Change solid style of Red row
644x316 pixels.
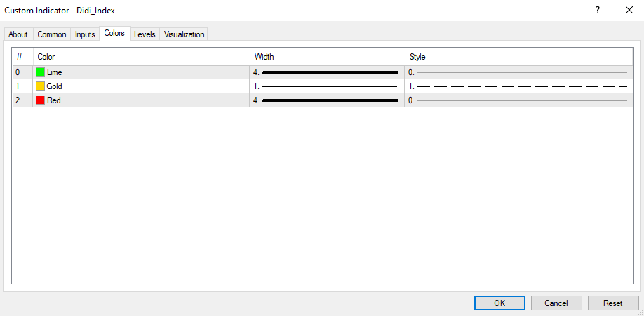[518, 100]
